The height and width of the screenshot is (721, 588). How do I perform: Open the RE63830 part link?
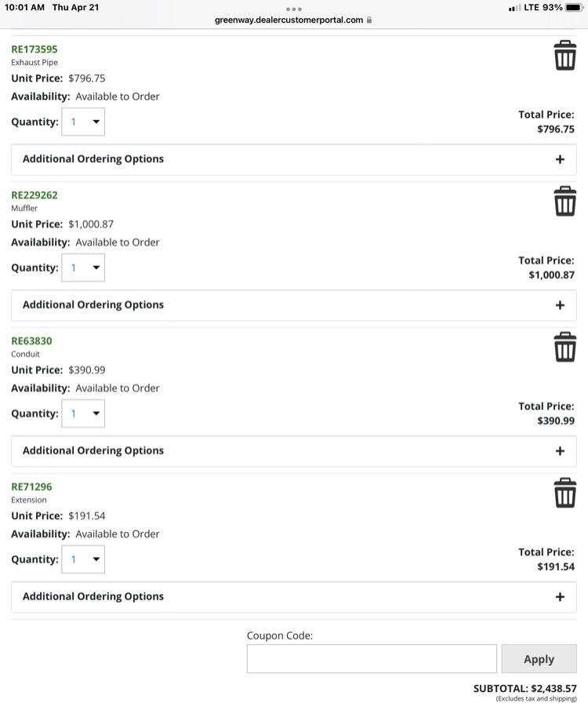click(31, 340)
